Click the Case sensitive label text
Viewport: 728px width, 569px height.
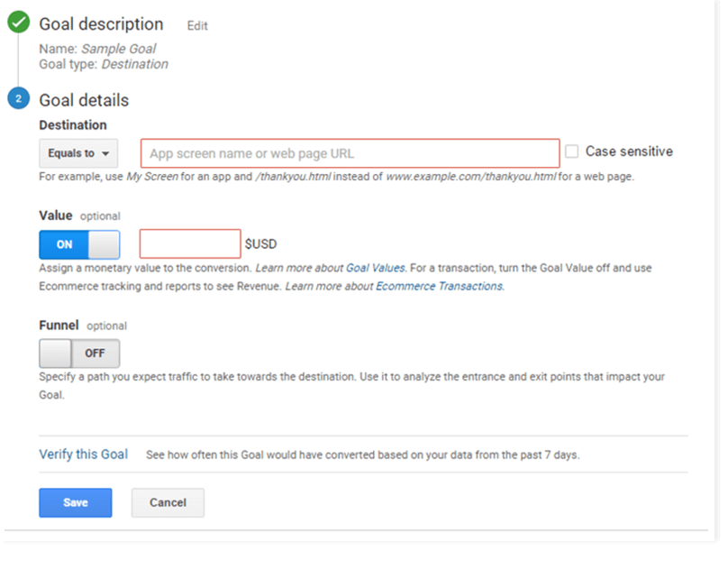click(629, 151)
